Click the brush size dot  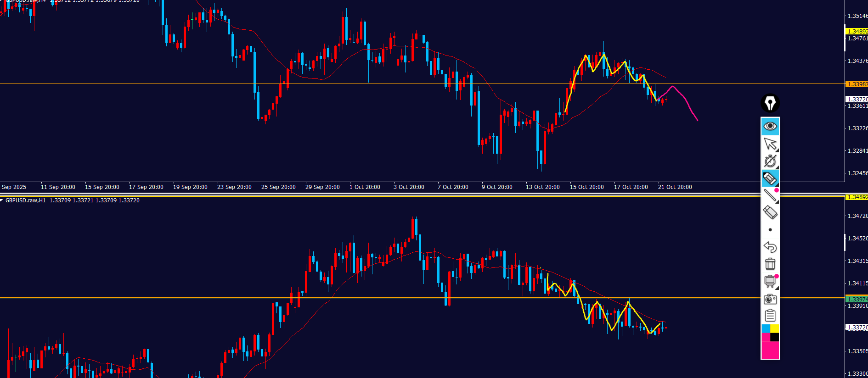coord(770,230)
